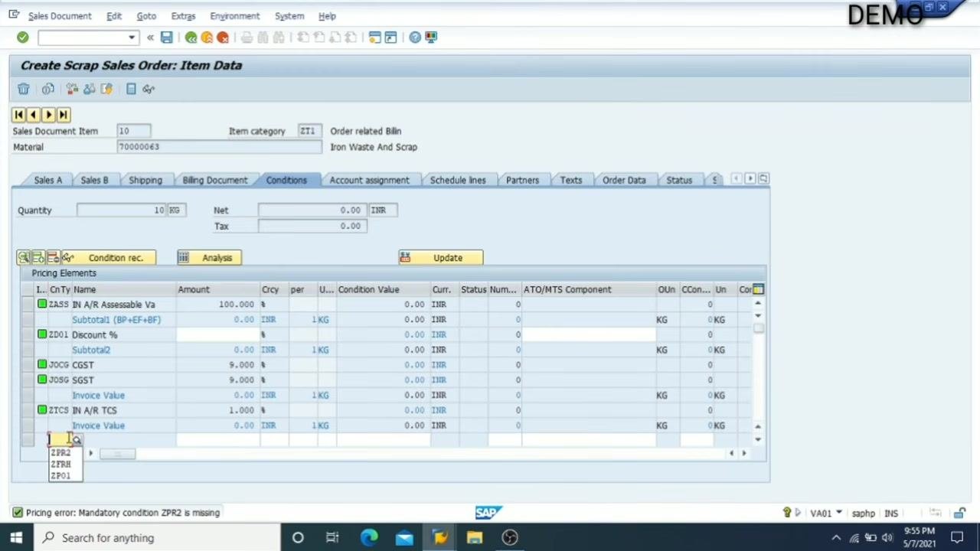Image resolution: width=980 pixels, height=551 pixels.
Task: Click the trash can Delete icon
Action: [x=24, y=89]
